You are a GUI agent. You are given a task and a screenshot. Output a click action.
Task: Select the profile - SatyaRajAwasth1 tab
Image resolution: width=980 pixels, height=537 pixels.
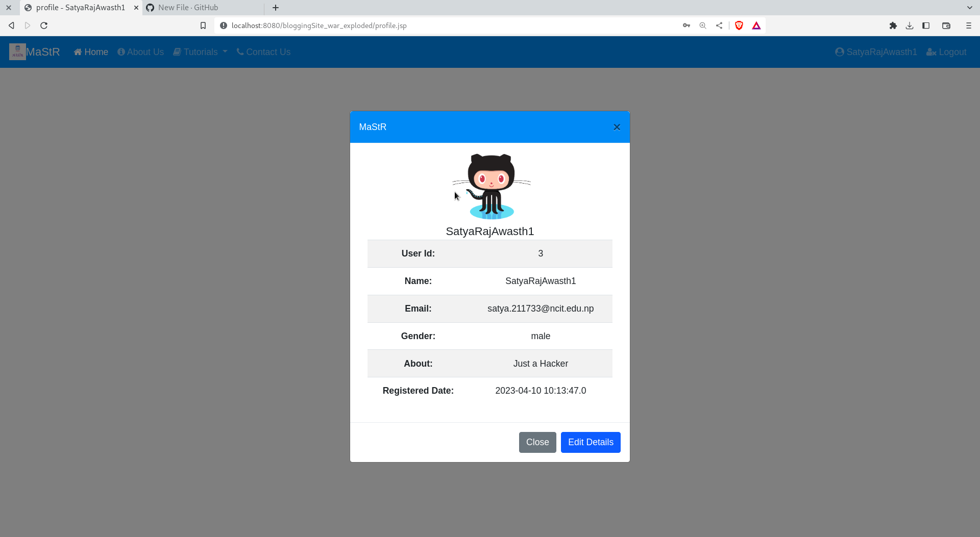click(81, 8)
